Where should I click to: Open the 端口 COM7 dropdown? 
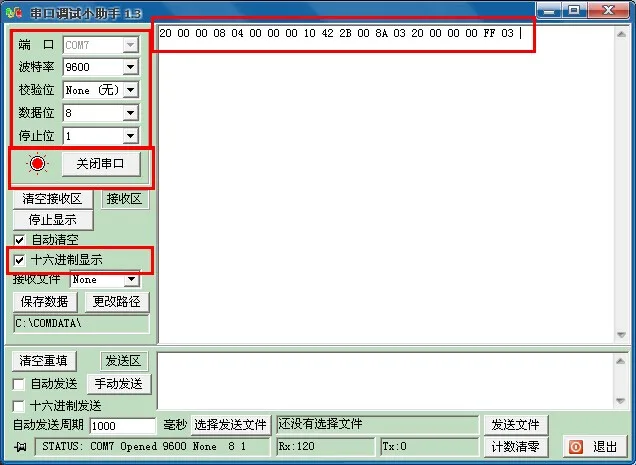point(131,45)
